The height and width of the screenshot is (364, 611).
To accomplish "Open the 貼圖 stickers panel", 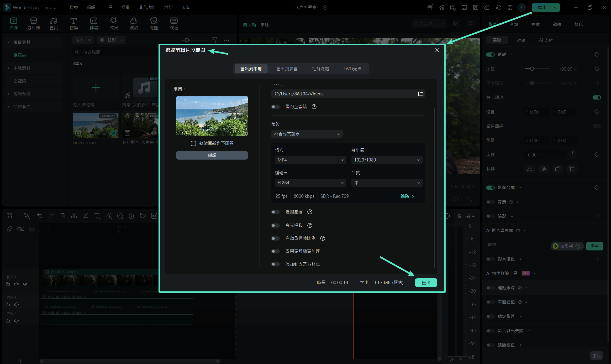I will click(154, 24).
